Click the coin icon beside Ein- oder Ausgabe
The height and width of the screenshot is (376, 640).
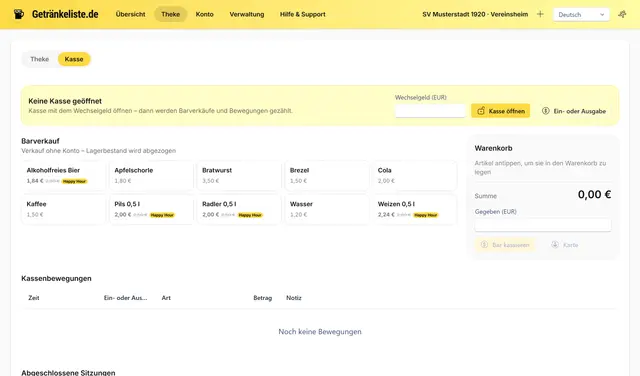pos(546,111)
